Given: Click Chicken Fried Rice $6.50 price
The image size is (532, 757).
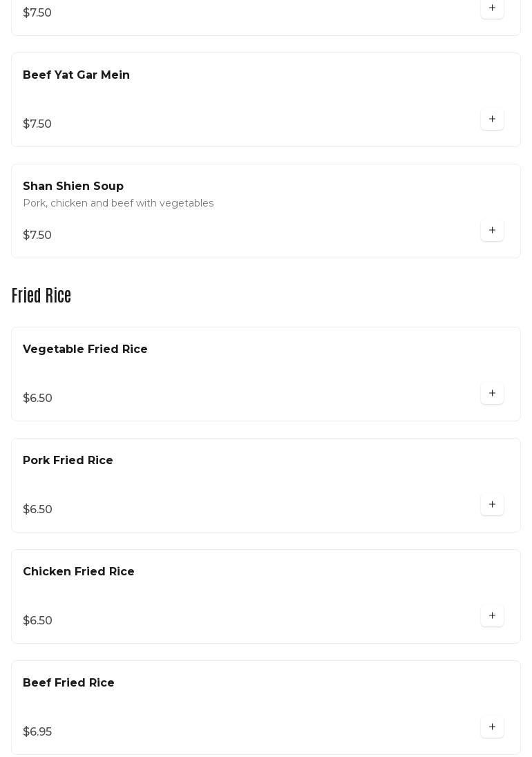Looking at the screenshot, I should pos(37,621).
